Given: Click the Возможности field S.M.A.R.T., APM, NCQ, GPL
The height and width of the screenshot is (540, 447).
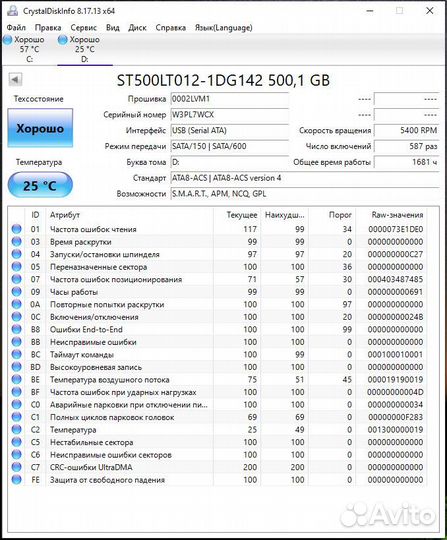Looking at the screenshot, I should pyautogui.click(x=305, y=194).
